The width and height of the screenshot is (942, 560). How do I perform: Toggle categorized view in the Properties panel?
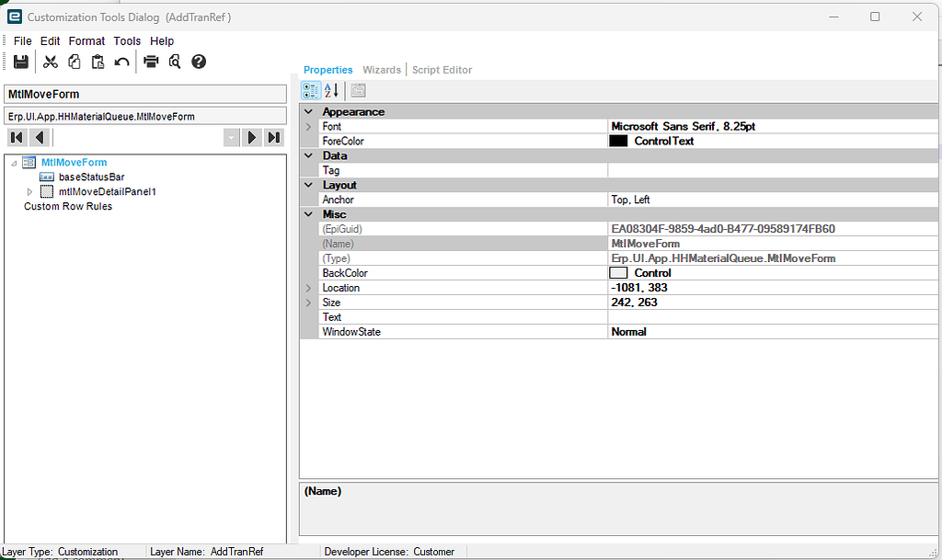pyautogui.click(x=310, y=90)
